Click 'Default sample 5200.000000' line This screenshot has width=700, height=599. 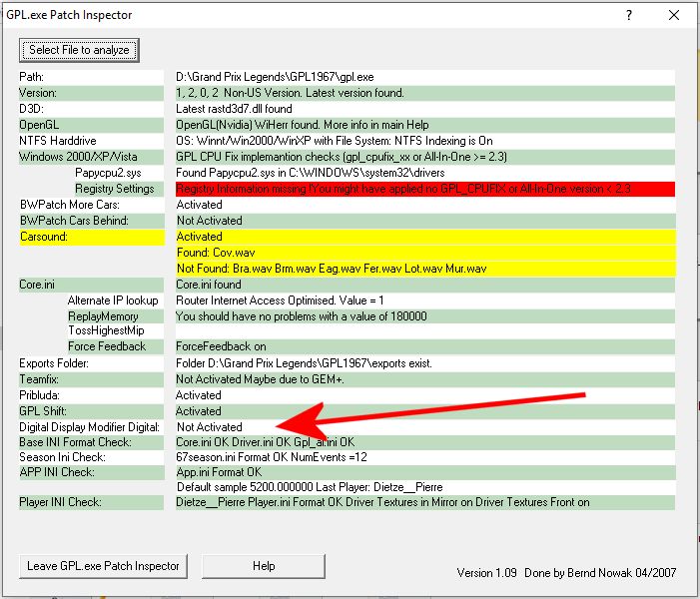coord(425,487)
